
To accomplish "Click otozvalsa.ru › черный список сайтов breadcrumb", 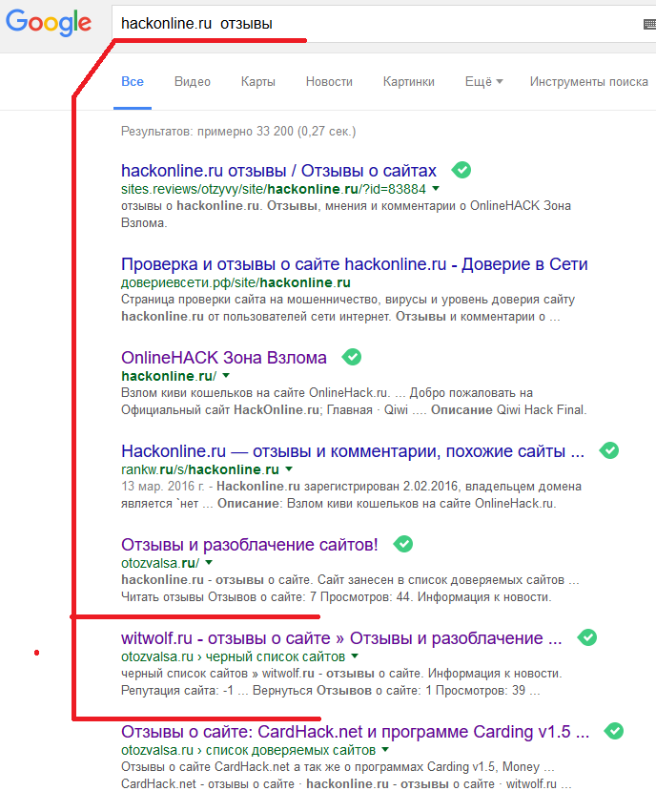I will pyautogui.click(x=234, y=656).
